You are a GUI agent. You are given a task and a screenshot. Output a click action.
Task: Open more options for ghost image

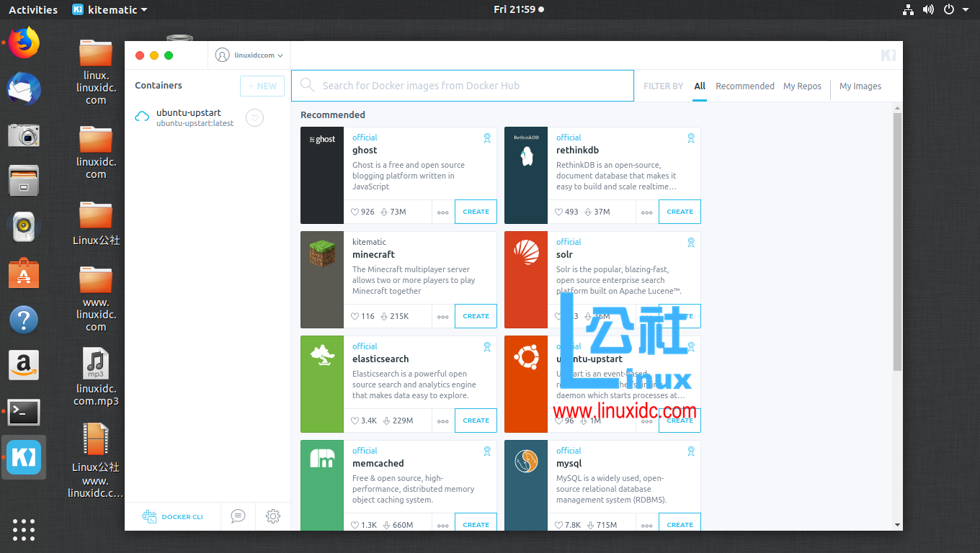coord(443,212)
